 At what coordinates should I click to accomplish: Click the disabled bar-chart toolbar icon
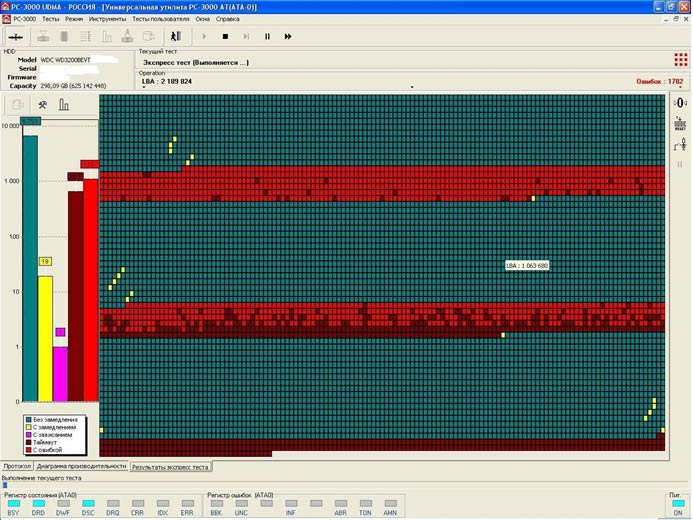coord(107,37)
